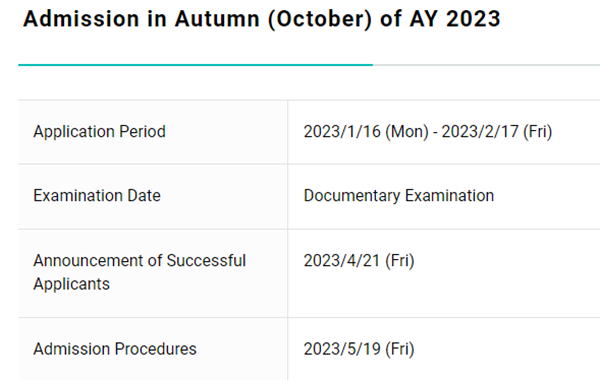Select the Application Period label cell
The image size is (600, 380).
coord(153,132)
